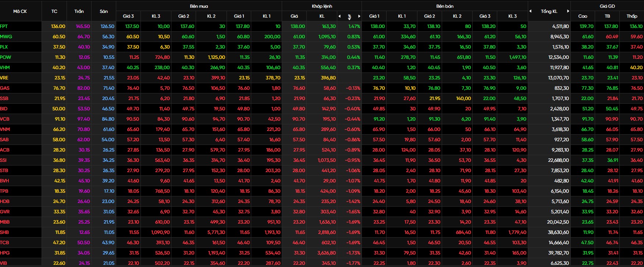Click the Bên mua group header
The height and width of the screenshot is (267, 644).
(x=199, y=6)
